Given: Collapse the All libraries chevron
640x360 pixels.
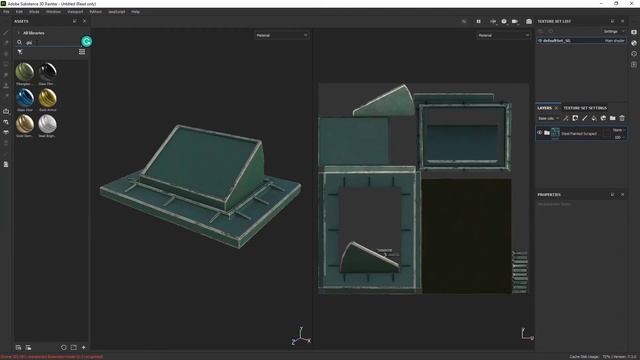Looking at the screenshot, I should (18, 33).
